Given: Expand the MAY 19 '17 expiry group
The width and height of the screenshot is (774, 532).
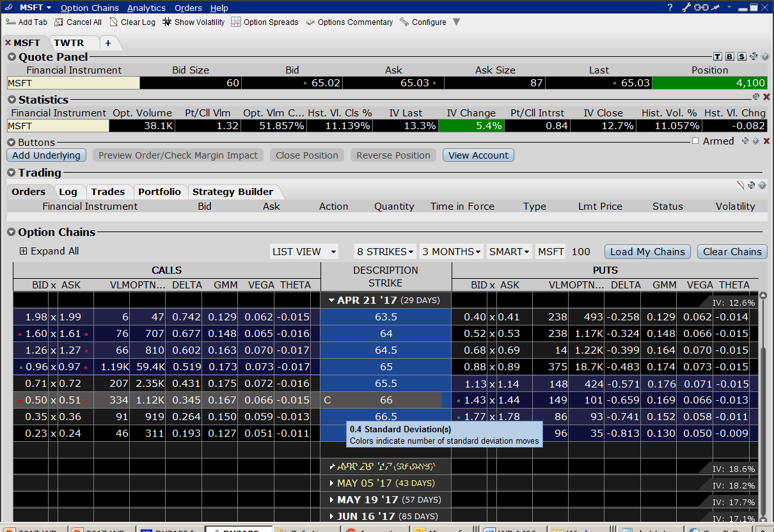Looking at the screenshot, I should (332, 500).
